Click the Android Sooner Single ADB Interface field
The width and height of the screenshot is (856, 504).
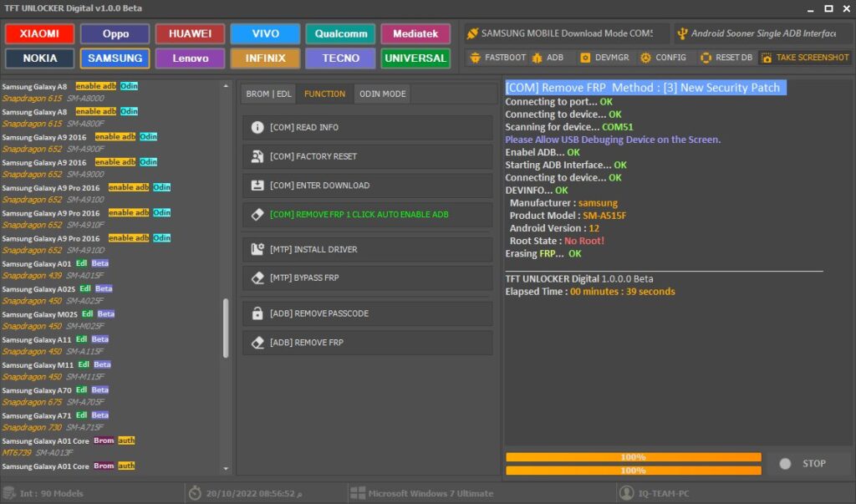(x=763, y=33)
